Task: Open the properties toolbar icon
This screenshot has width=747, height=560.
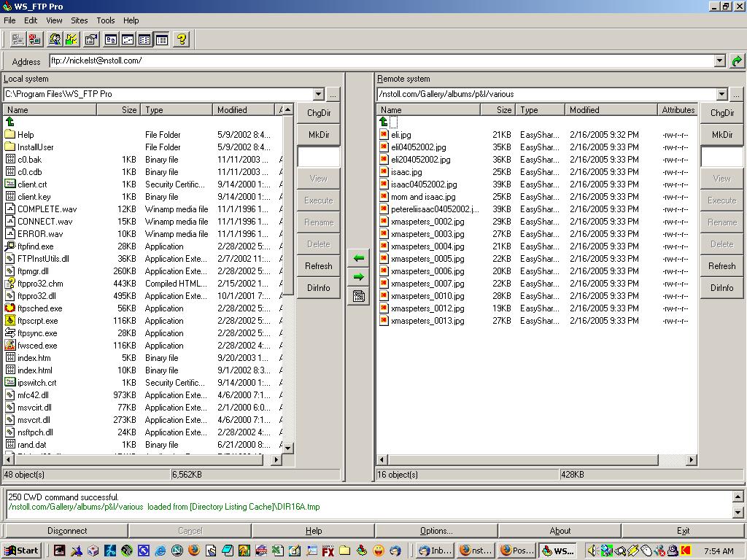Action: (91, 39)
